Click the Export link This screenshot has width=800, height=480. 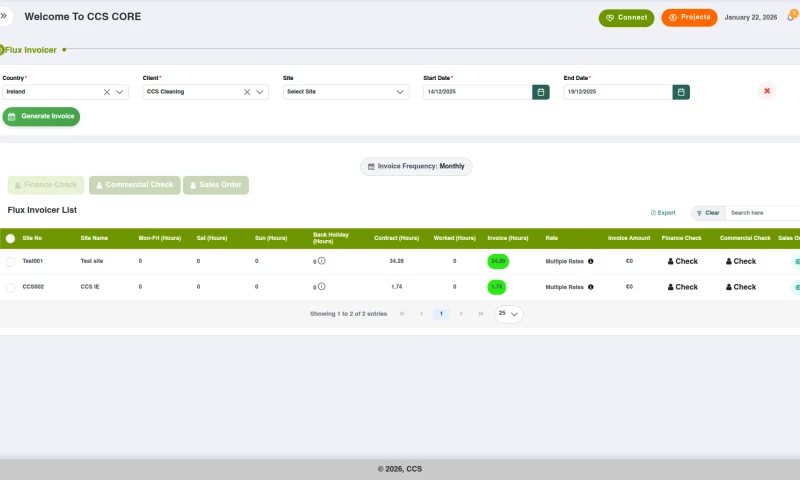[x=663, y=213]
